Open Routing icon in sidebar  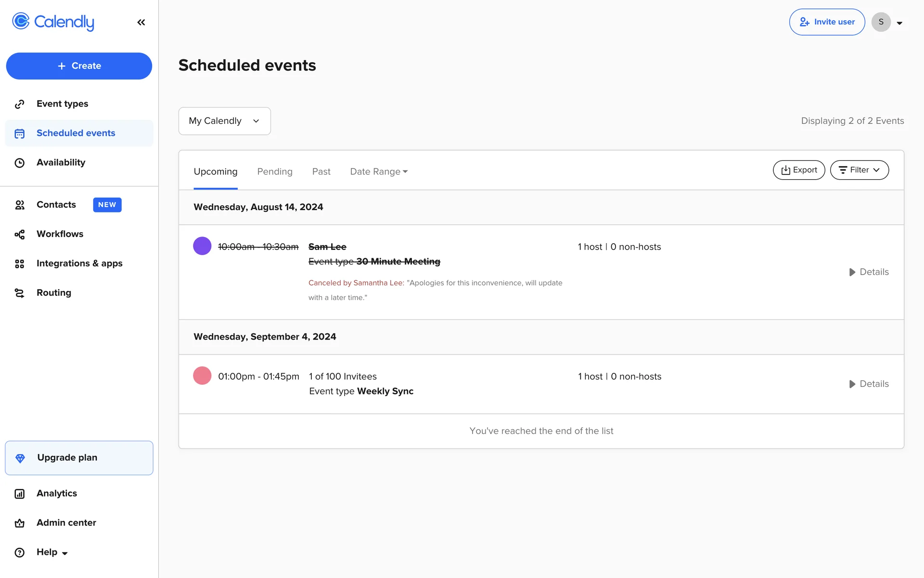click(x=19, y=293)
